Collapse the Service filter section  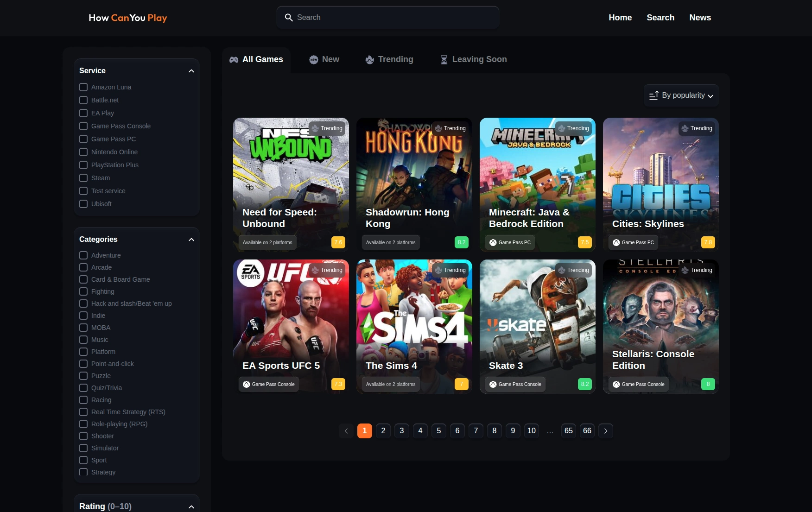(x=191, y=71)
